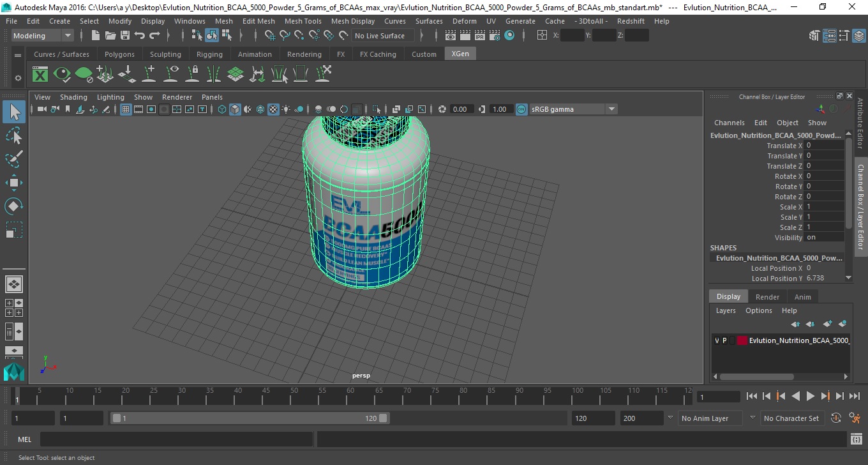The width and height of the screenshot is (868, 465).
Task: Toggle viewport grid display icon
Action: (x=126, y=109)
